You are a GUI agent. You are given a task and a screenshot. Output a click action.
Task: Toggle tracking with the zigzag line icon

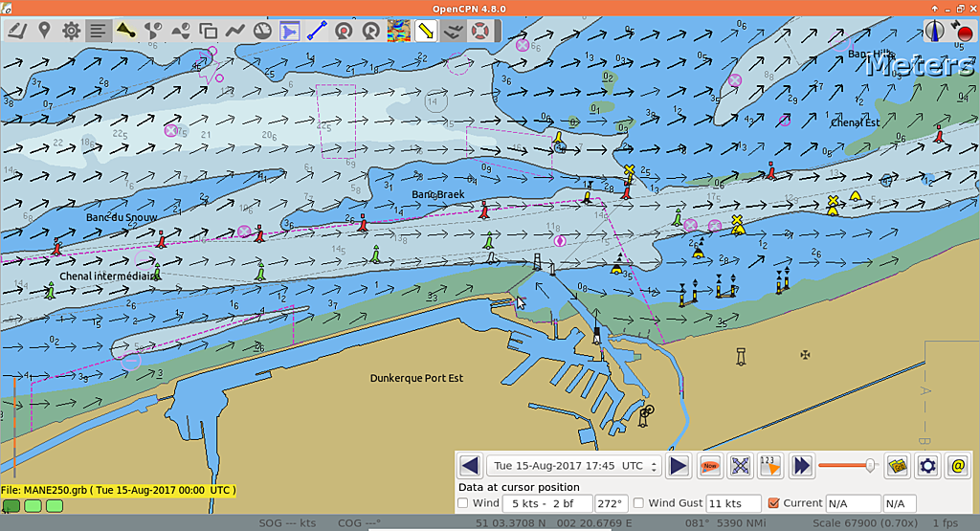click(x=235, y=30)
